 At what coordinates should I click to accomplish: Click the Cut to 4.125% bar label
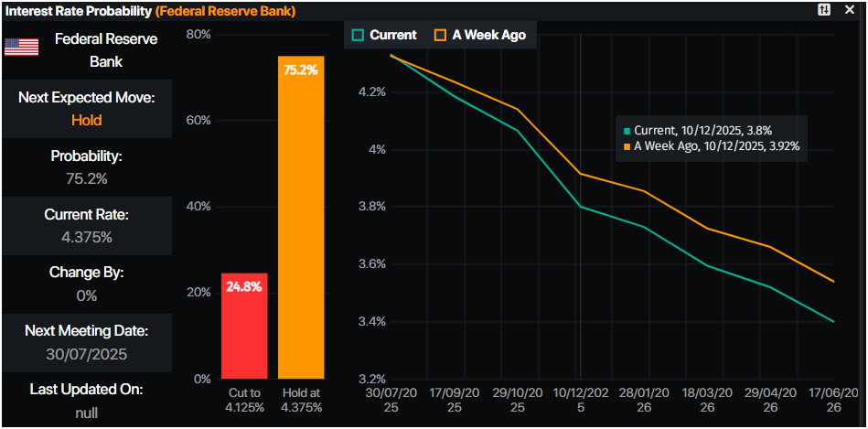pos(244,400)
